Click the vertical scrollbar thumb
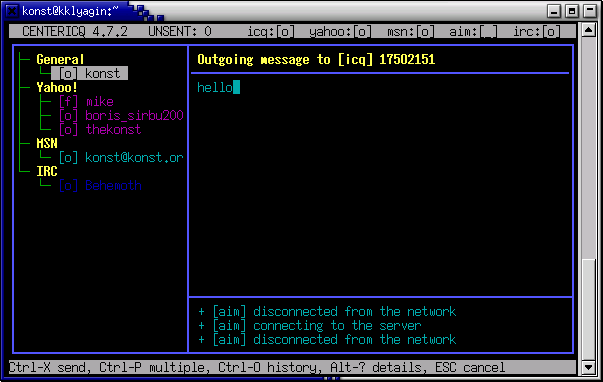 (588, 310)
